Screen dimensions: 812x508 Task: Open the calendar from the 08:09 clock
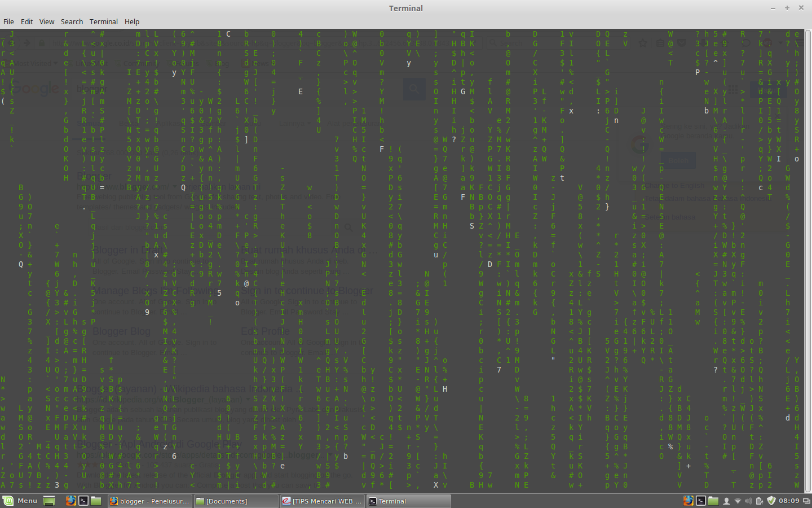(x=789, y=501)
